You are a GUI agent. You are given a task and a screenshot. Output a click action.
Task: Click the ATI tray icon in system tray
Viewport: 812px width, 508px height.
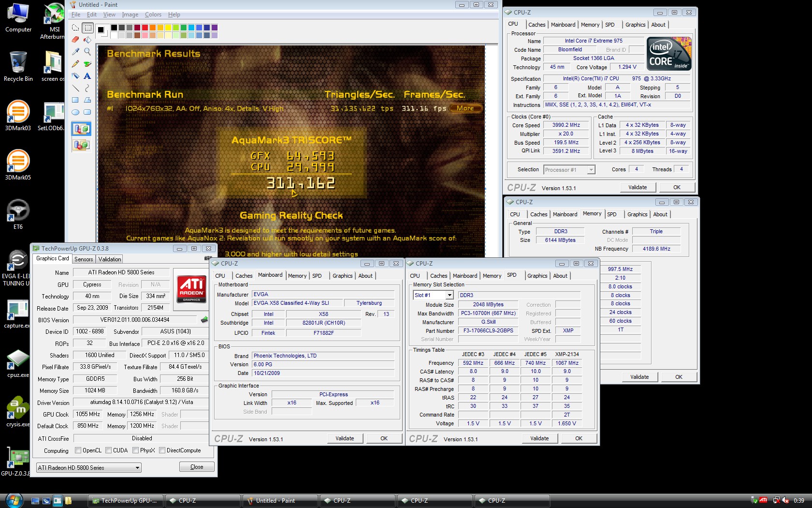(763, 500)
